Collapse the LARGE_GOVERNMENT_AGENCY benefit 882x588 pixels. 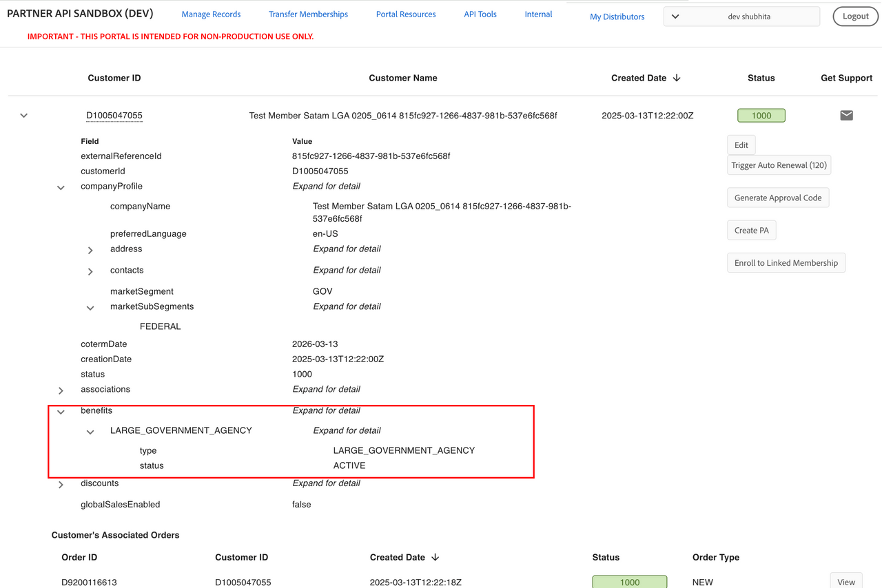(x=90, y=432)
